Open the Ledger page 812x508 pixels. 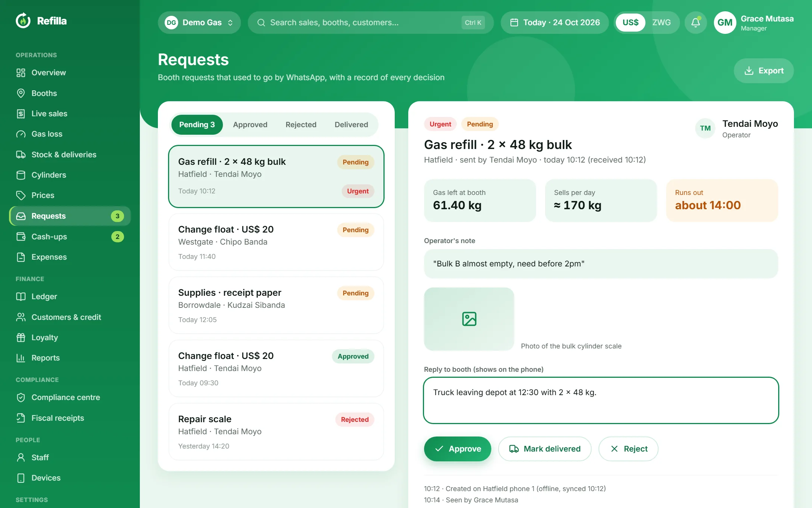pos(70,297)
